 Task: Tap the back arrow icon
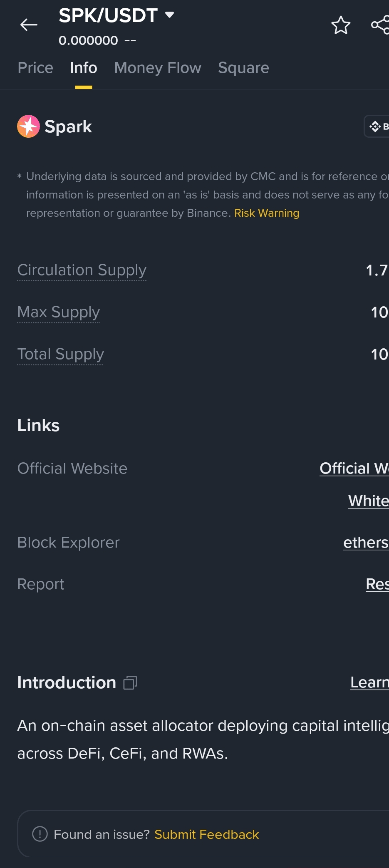pos(29,25)
